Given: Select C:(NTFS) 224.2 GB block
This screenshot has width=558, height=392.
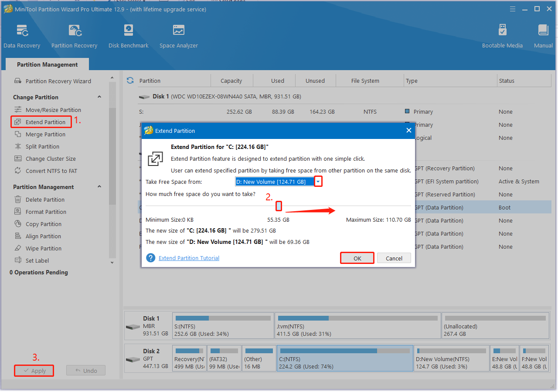Looking at the screenshot, I should 345,358.
